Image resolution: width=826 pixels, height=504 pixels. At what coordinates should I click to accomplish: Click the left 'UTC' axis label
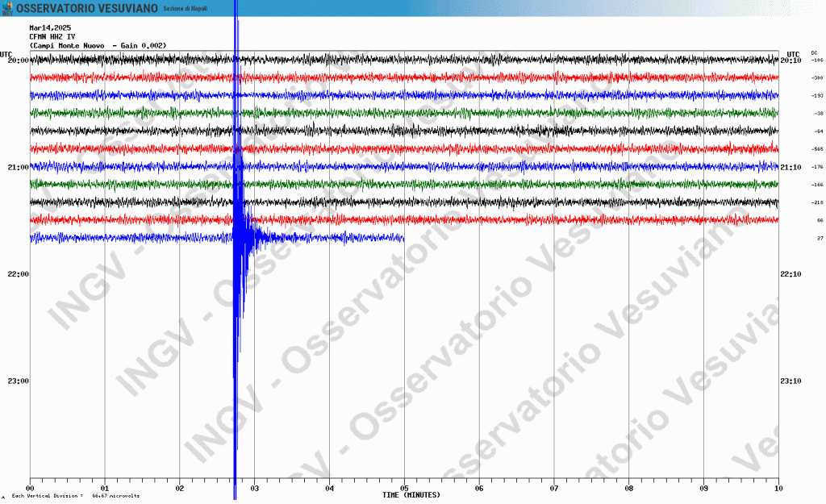coord(6,54)
